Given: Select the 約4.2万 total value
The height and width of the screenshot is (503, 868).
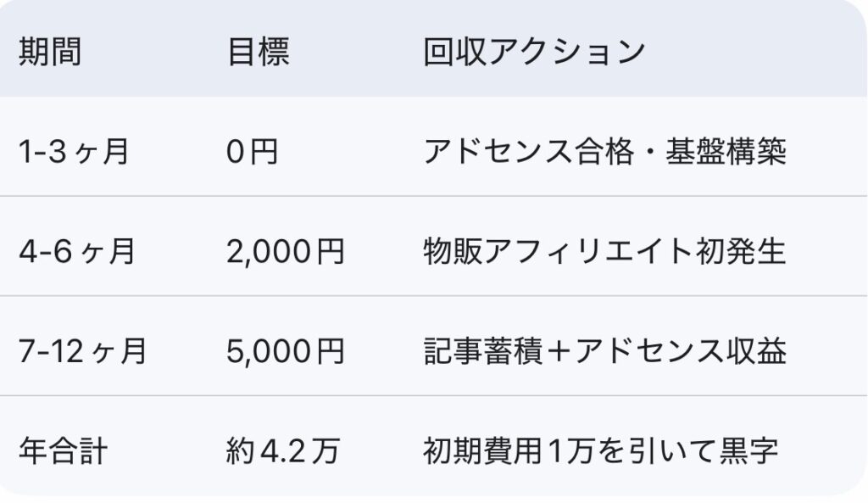Looking at the screenshot, I should click(x=283, y=450).
